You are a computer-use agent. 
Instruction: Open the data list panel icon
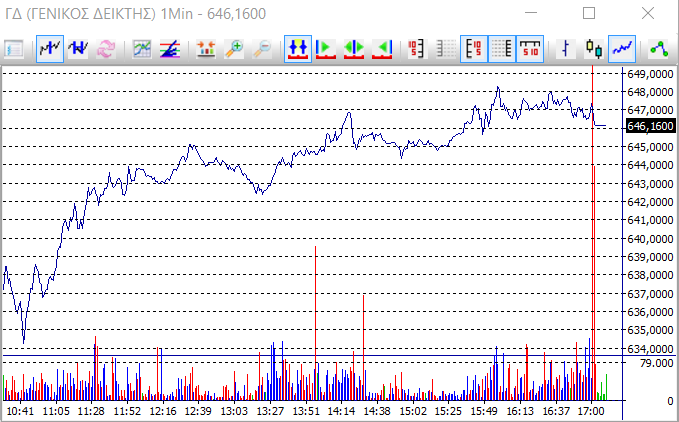[x=14, y=49]
